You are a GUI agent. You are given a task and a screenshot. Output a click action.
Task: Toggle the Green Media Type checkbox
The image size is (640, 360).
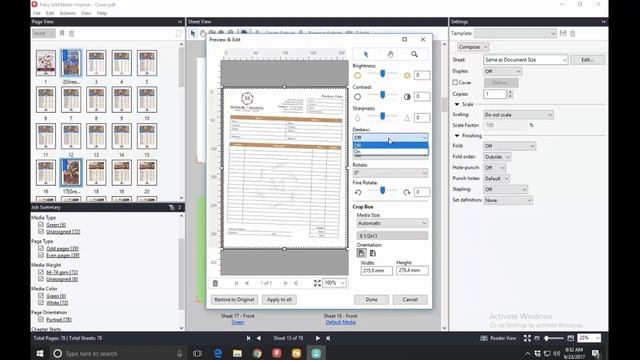pyautogui.click(x=41, y=224)
